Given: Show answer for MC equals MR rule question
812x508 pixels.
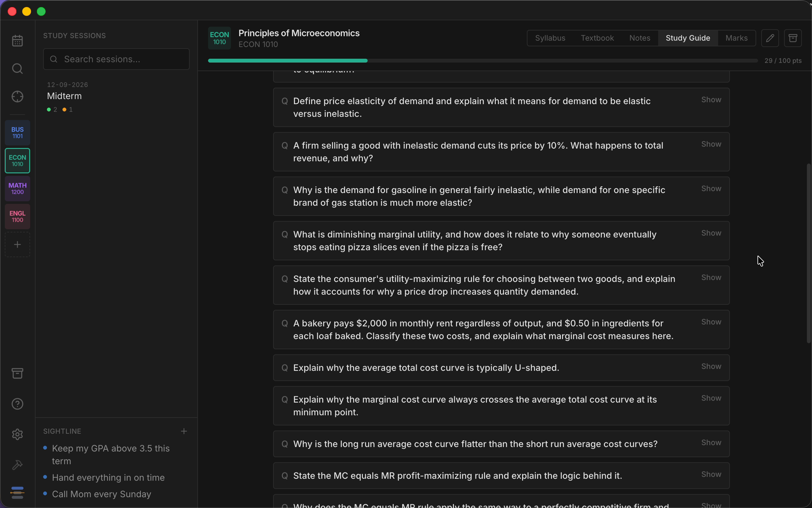Looking at the screenshot, I should pyautogui.click(x=711, y=475).
